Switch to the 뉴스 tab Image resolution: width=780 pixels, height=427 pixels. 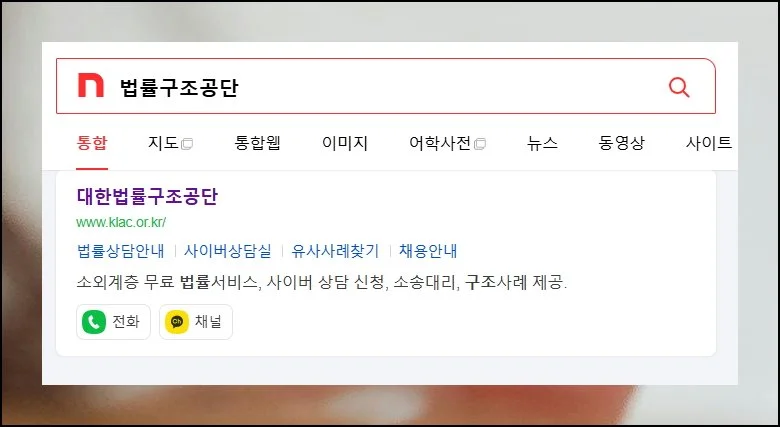tap(542, 143)
